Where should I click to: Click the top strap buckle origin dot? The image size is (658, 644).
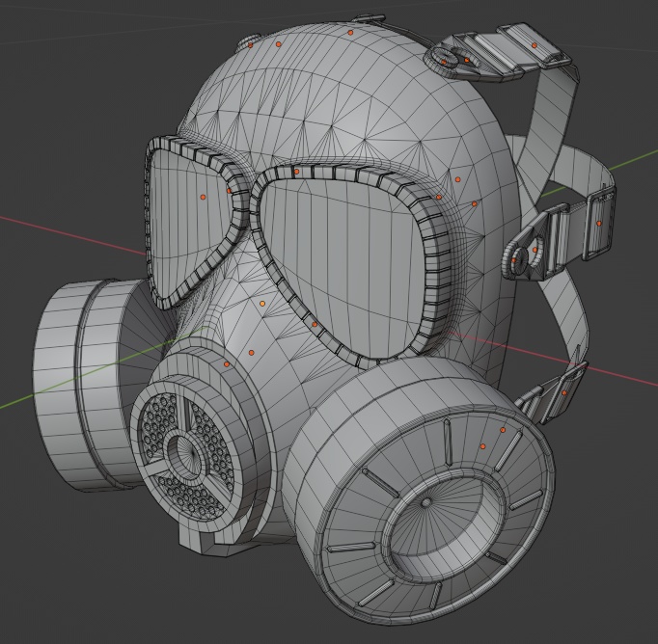point(535,45)
